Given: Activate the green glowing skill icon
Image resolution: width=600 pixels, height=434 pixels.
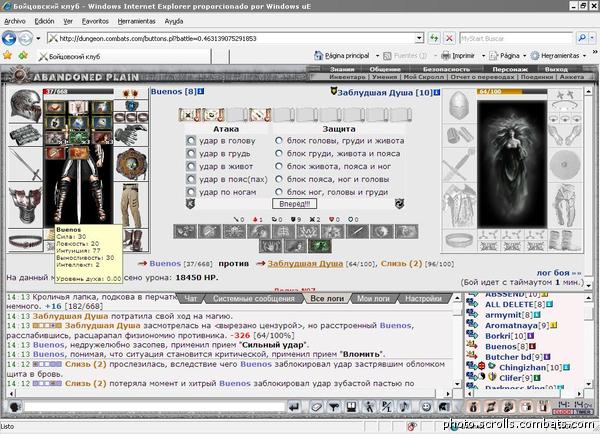Looking at the screenshot, I should pos(320,246).
